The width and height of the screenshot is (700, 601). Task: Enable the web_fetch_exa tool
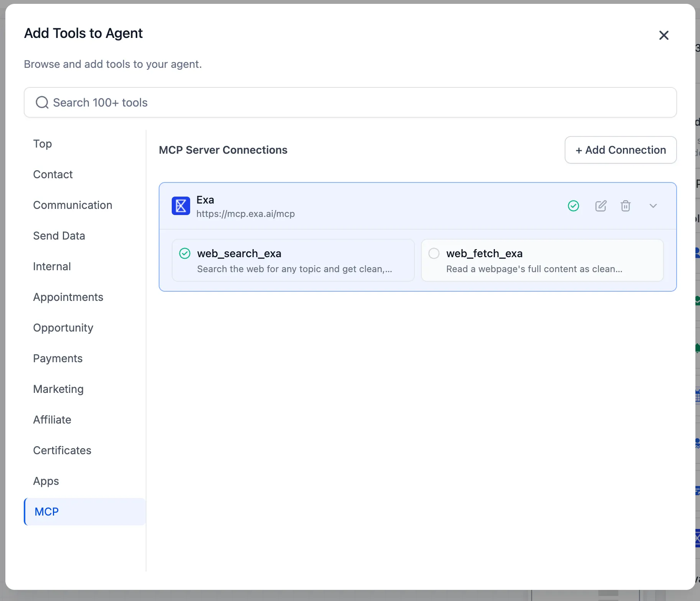(434, 254)
